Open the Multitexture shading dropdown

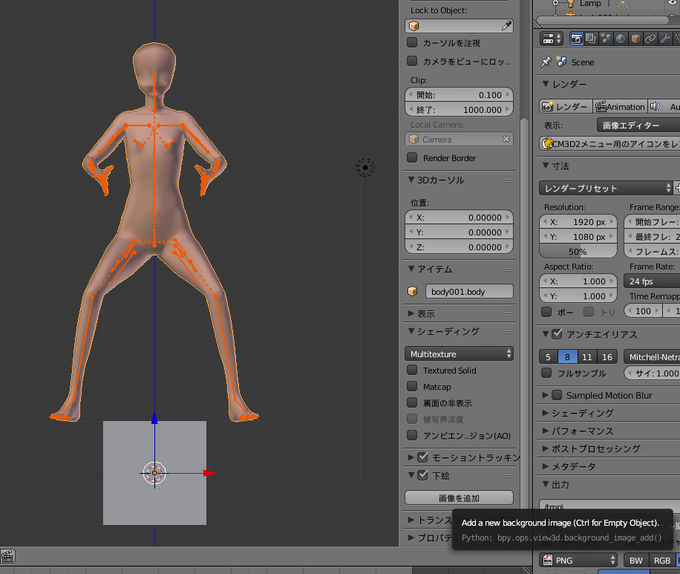pos(459,354)
